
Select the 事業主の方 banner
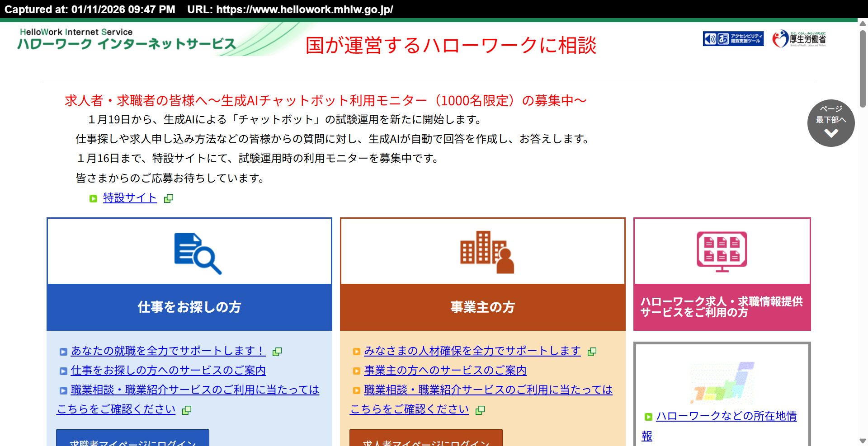(483, 307)
